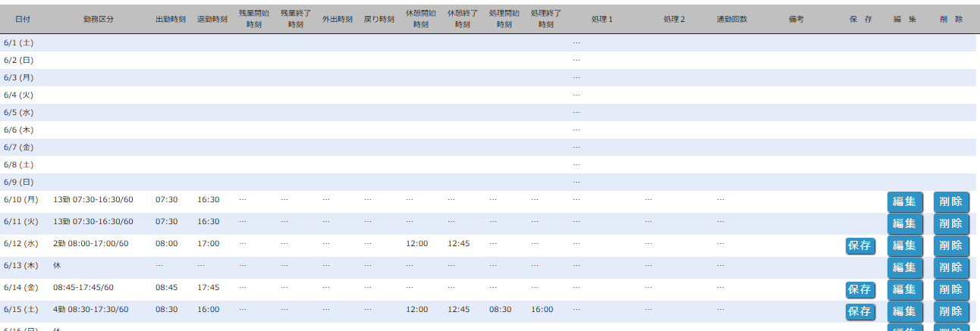
Task: Delete the 6/15 (土) row
Action: click(951, 311)
